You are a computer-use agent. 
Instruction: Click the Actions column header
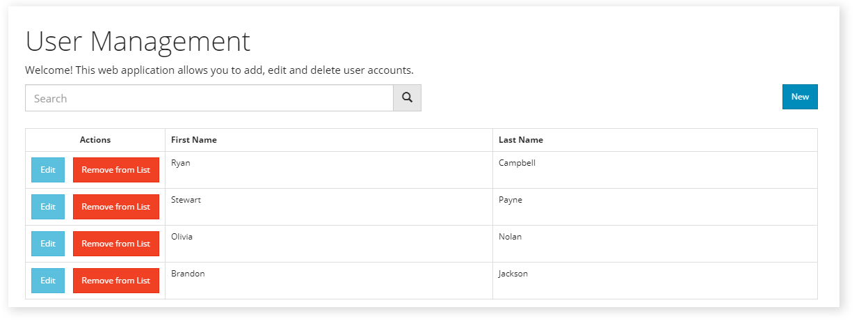tap(95, 140)
